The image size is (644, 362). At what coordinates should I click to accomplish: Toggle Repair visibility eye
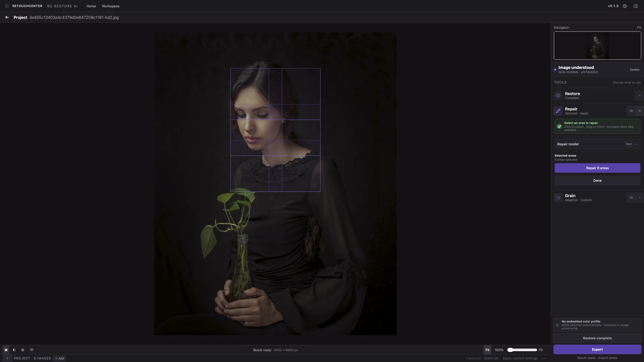point(631,111)
